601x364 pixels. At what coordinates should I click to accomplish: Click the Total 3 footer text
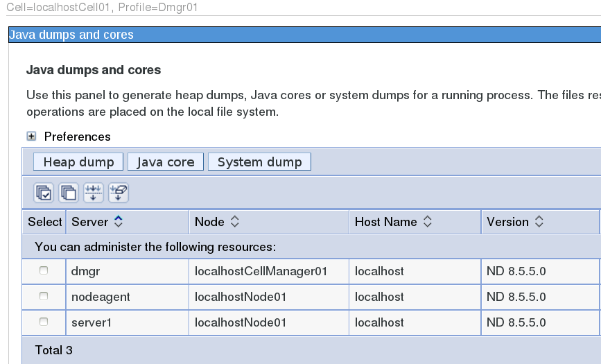pyautogui.click(x=53, y=350)
